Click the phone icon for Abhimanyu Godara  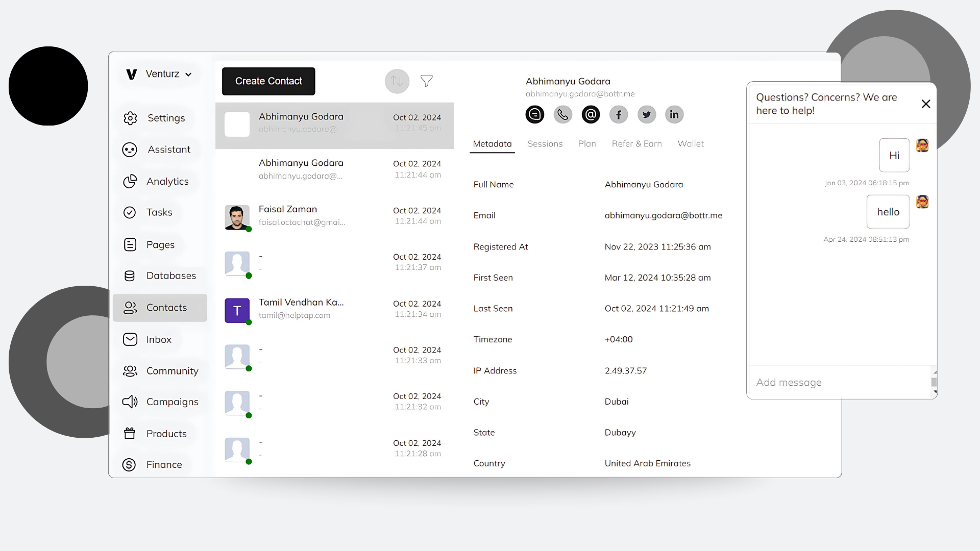point(562,114)
